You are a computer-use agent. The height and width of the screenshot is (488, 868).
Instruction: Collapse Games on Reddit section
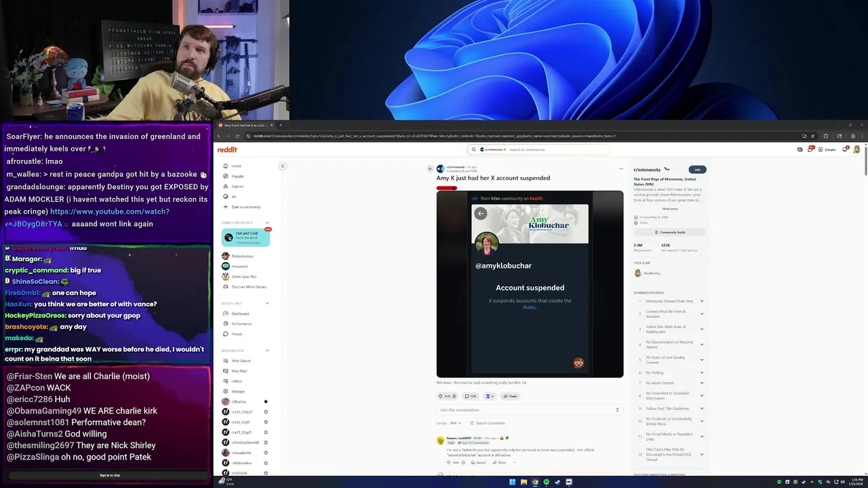pos(267,222)
